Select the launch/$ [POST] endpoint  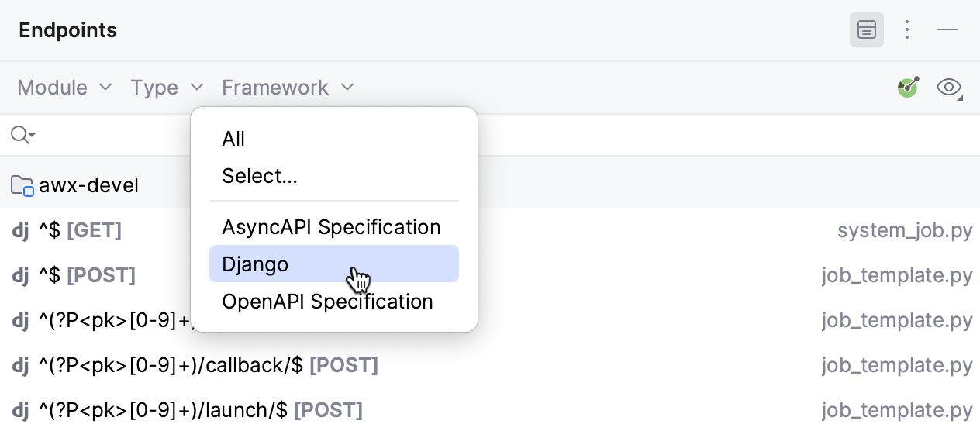[490, 409]
